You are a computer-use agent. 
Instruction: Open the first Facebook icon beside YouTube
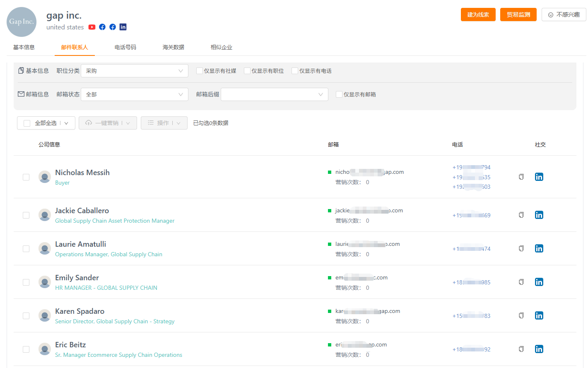102,27
